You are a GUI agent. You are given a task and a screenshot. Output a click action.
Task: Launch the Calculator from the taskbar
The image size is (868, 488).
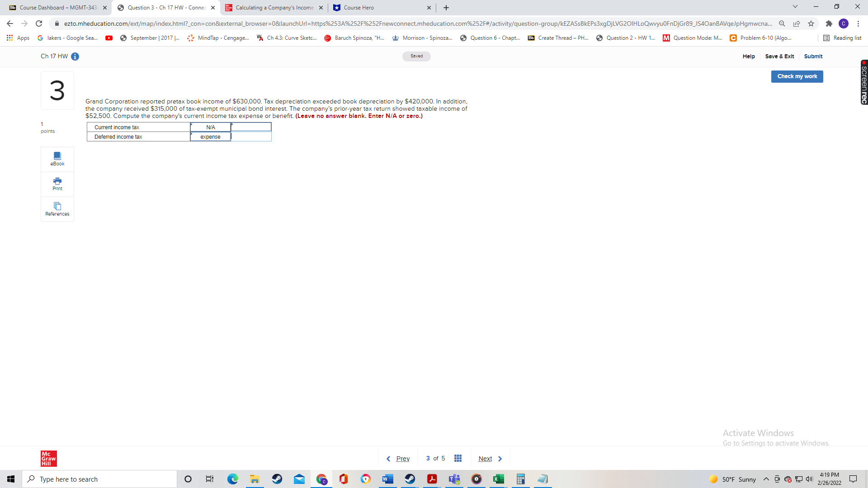pyautogui.click(x=521, y=479)
